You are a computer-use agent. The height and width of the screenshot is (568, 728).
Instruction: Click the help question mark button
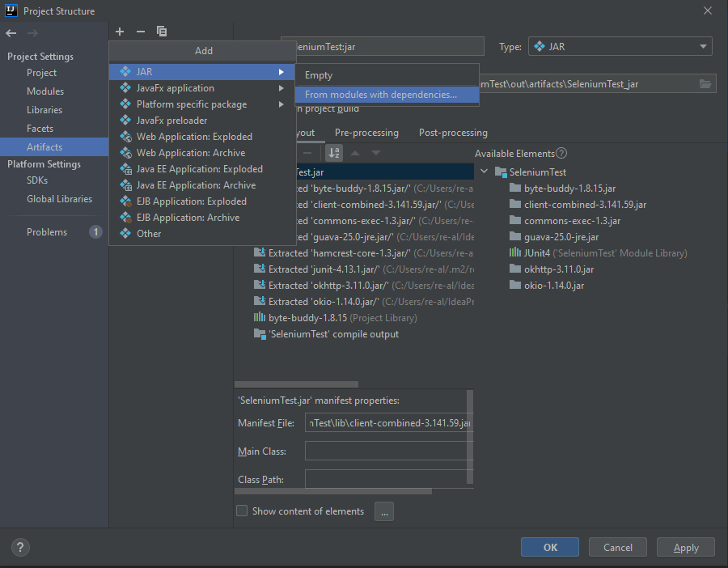click(20, 547)
